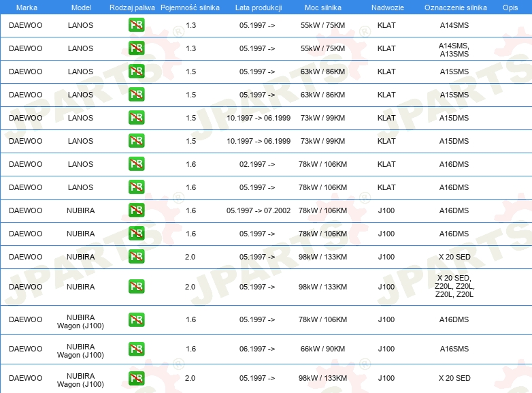Click the fuel icon in the A14SMS, A13SMS row
Viewport: 532px width, 393px height.
pos(136,48)
